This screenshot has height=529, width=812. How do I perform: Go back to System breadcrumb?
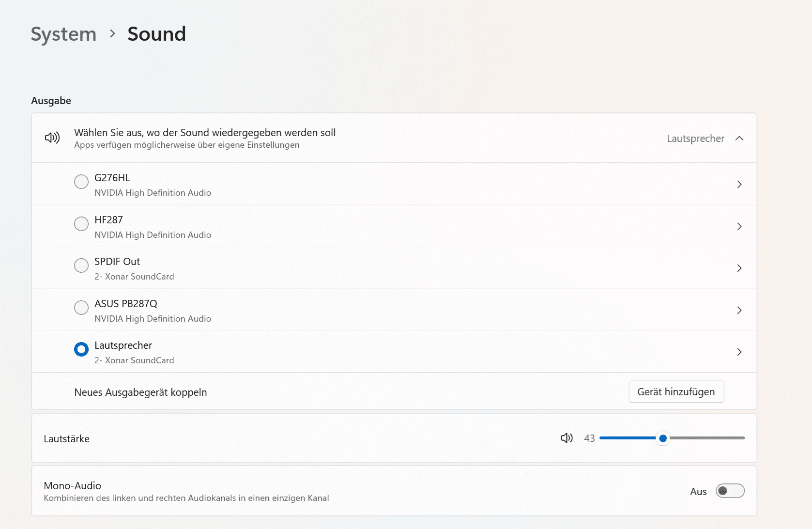(63, 34)
